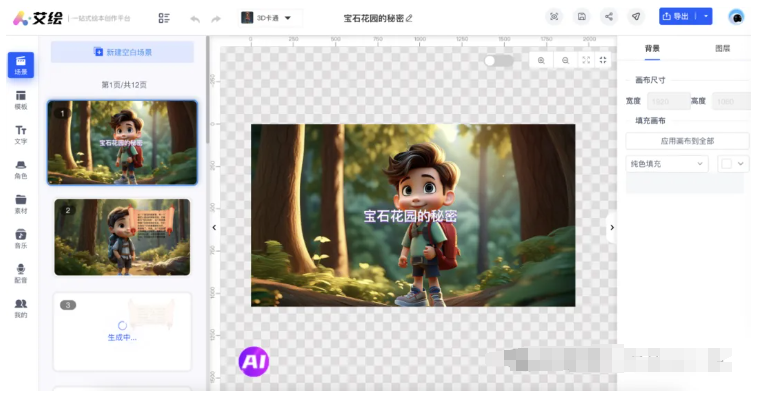Click 新建空白场景 button
Viewport: 761px width, 394px height.
[x=122, y=52]
